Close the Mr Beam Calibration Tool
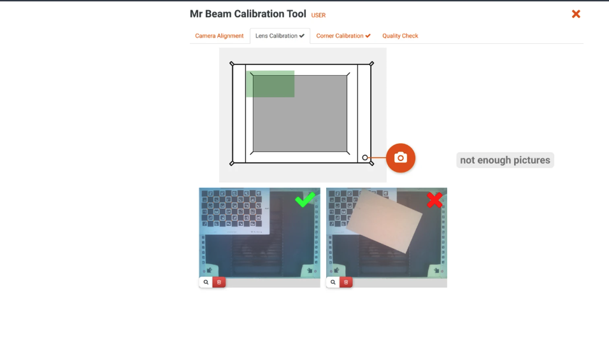 (x=576, y=14)
